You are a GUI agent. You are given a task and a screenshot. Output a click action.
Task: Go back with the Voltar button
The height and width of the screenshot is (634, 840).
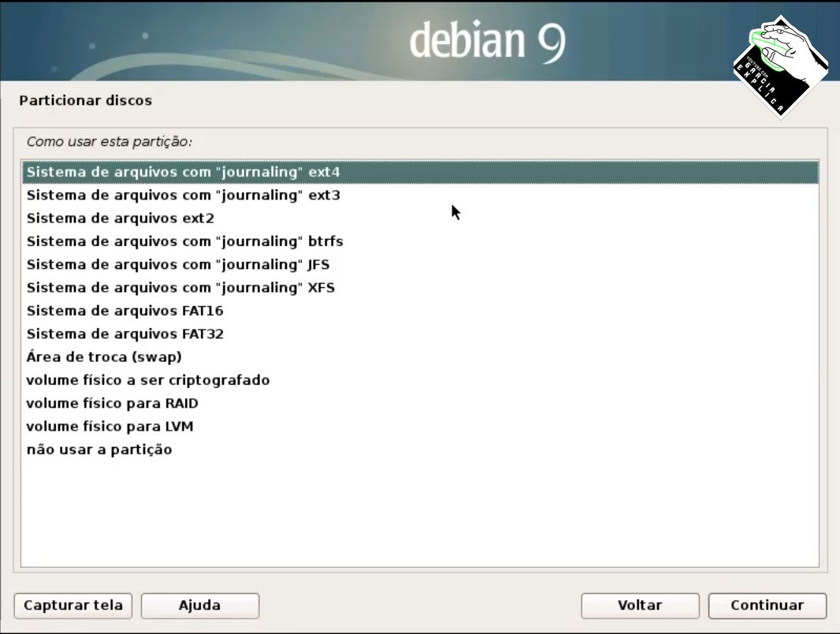pyautogui.click(x=640, y=606)
